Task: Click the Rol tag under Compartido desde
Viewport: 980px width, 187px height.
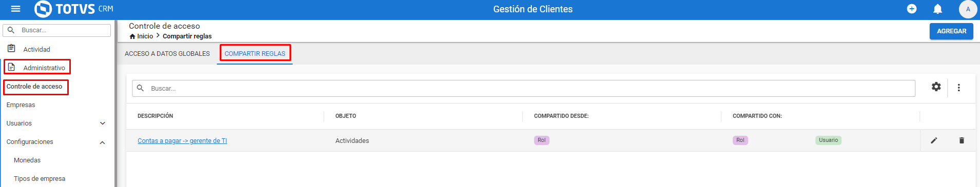Action: point(542,140)
